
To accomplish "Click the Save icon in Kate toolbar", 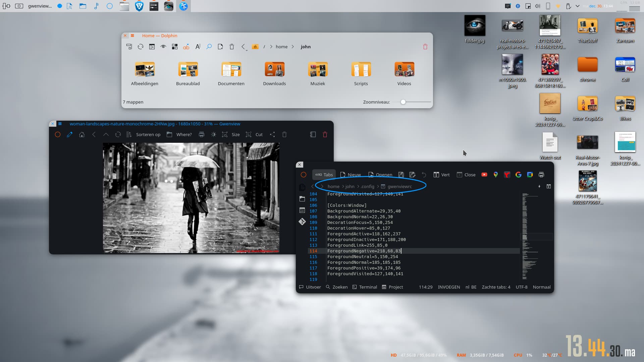I will (x=401, y=175).
